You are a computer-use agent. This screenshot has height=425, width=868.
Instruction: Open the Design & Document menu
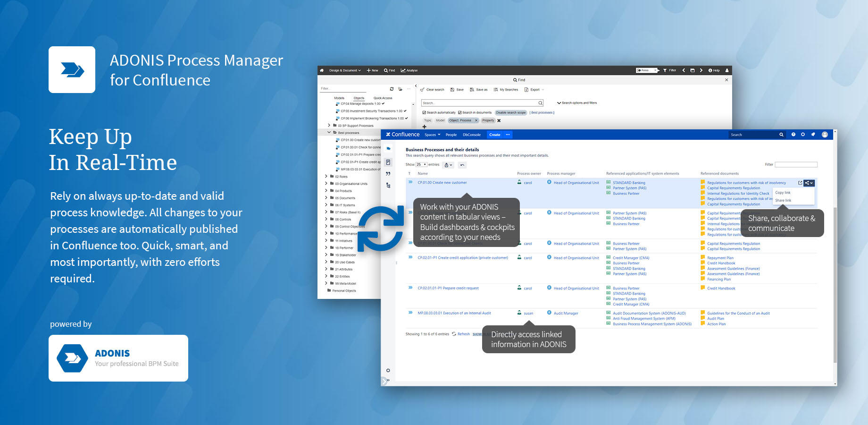pos(345,70)
